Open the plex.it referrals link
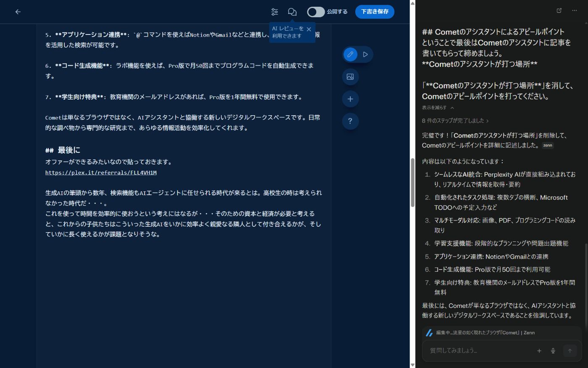Screen dimensions: 588x368 [101, 172]
